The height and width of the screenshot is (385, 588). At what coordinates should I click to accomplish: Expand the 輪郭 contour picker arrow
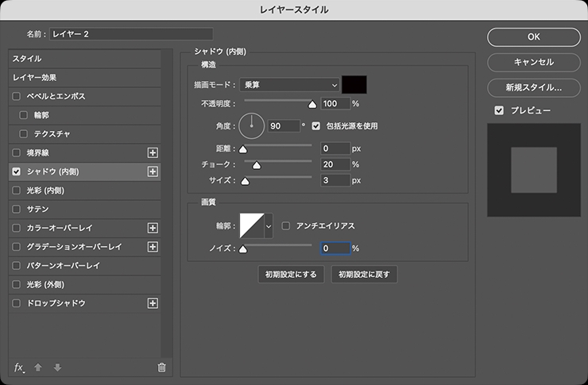[268, 226]
